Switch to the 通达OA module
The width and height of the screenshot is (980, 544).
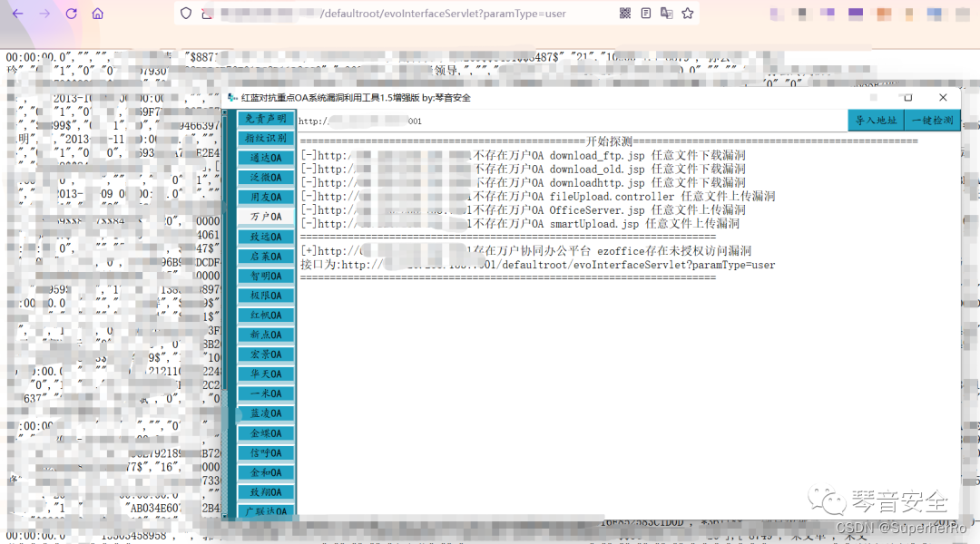click(x=266, y=157)
